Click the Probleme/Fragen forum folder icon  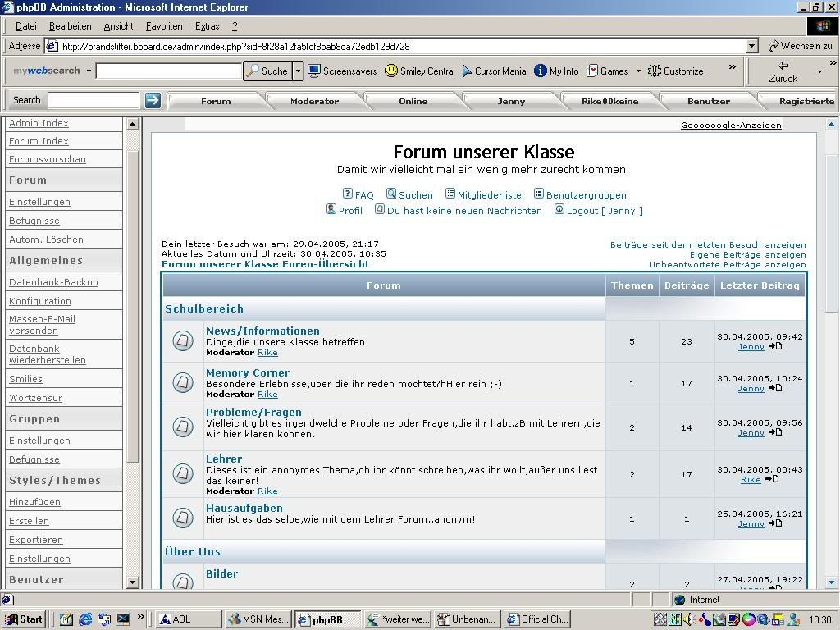coord(183,427)
